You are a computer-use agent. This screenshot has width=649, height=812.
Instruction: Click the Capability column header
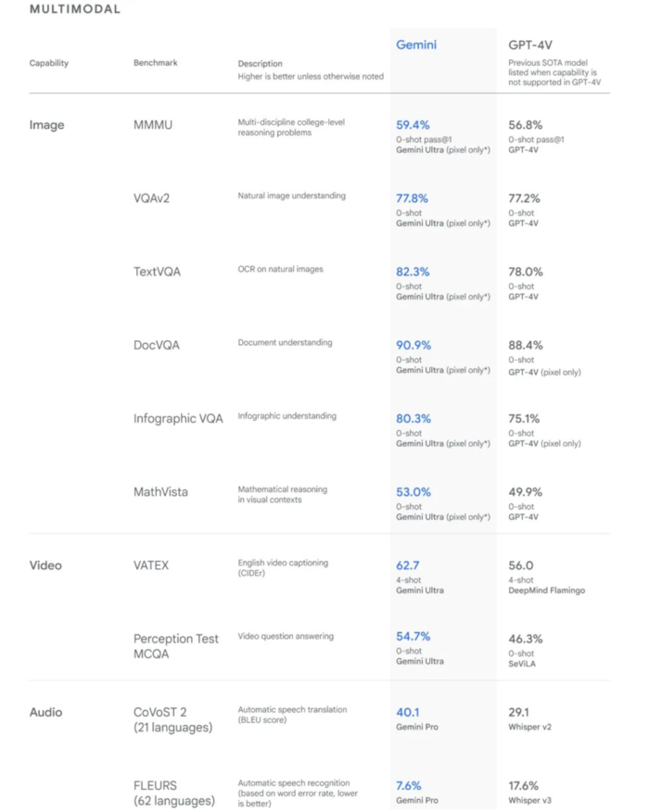[x=49, y=63]
